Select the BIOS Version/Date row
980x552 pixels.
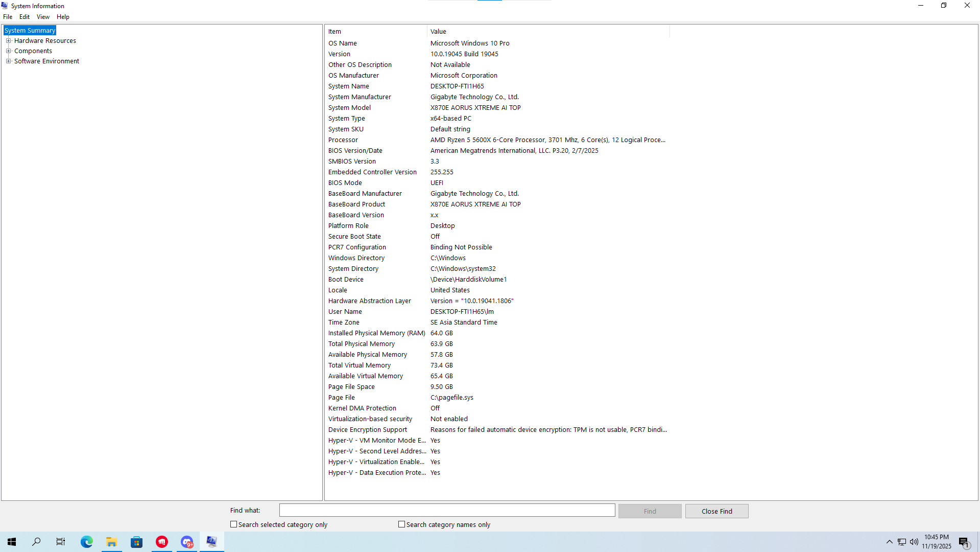point(497,151)
